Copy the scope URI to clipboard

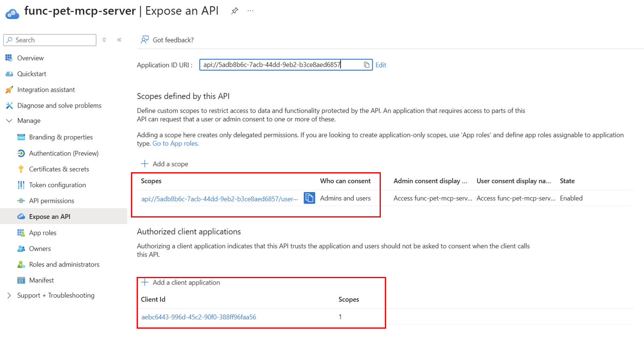click(x=309, y=198)
